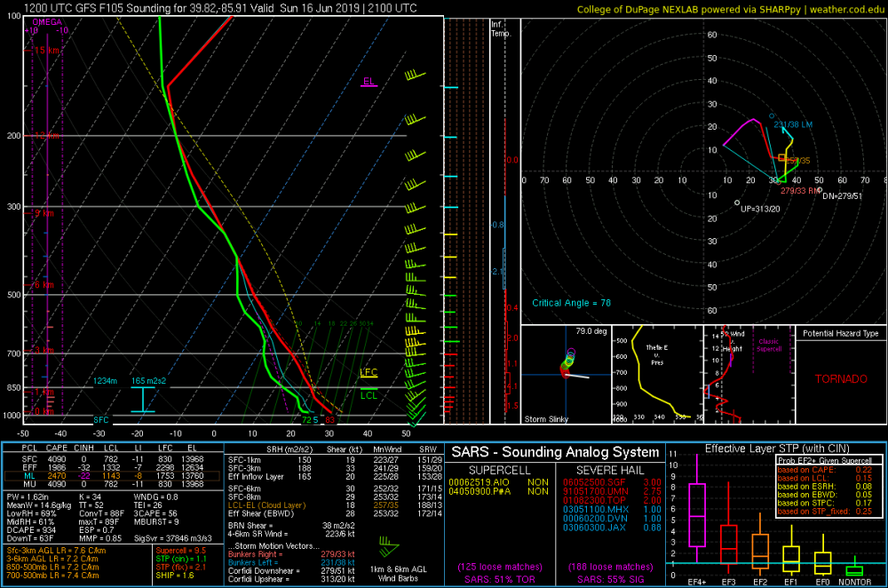The width and height of the screenshot is (888, 588).
Task: Click the green LCL label on the skew-T
Action: [369, 395]
